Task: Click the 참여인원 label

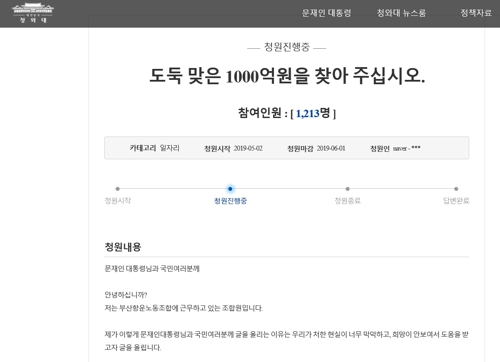Action: tap(260, 113)
